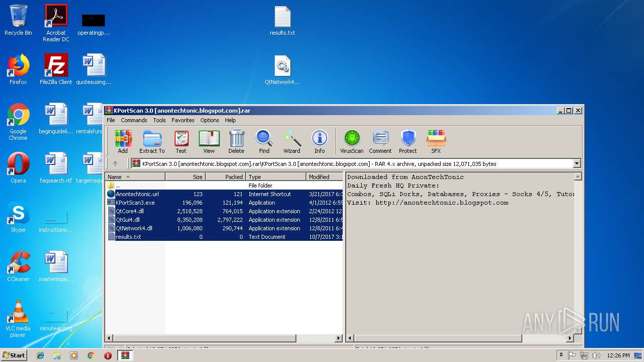Viewport: 644px width, 362px height.
Task: Open the Tools menu
Action: tap(159, 120)
